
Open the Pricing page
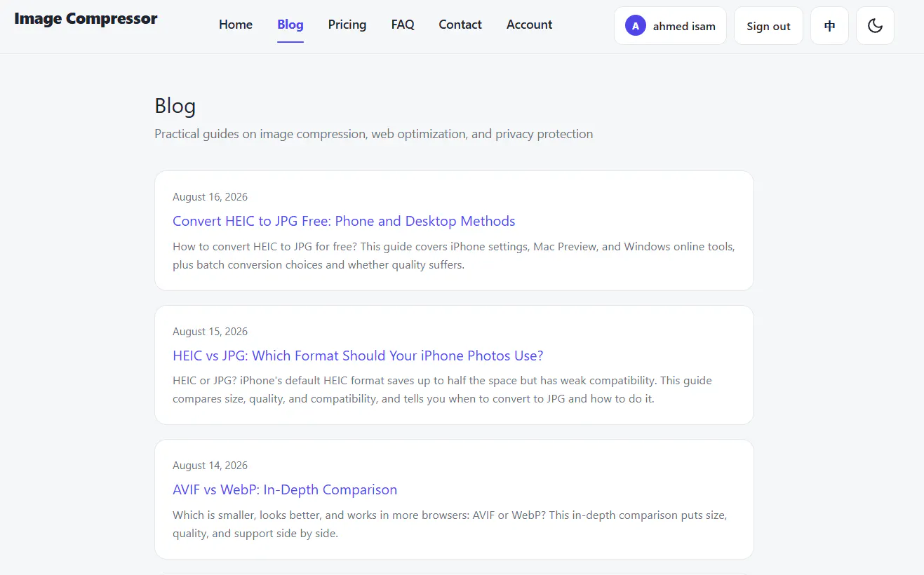[347, 25]
